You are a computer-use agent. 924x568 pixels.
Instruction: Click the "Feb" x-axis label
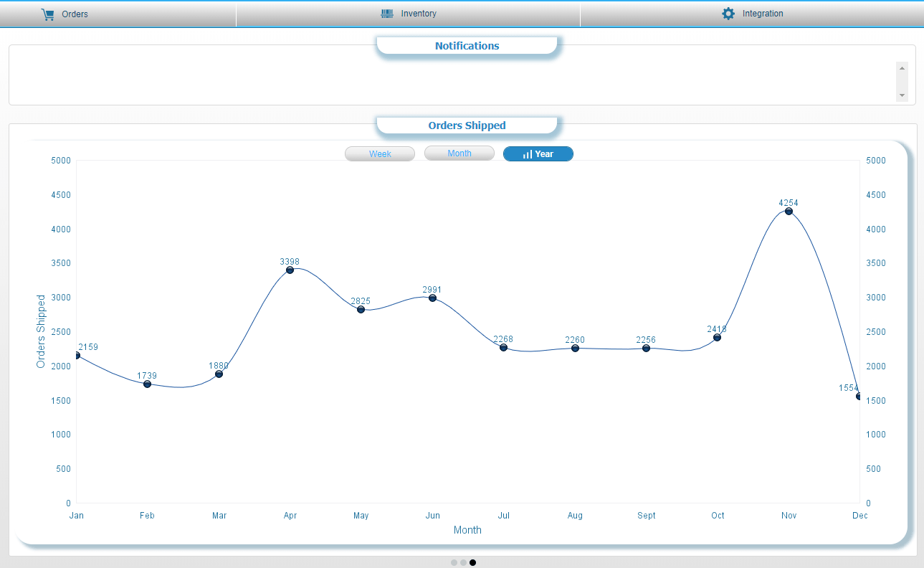[147, 516]
